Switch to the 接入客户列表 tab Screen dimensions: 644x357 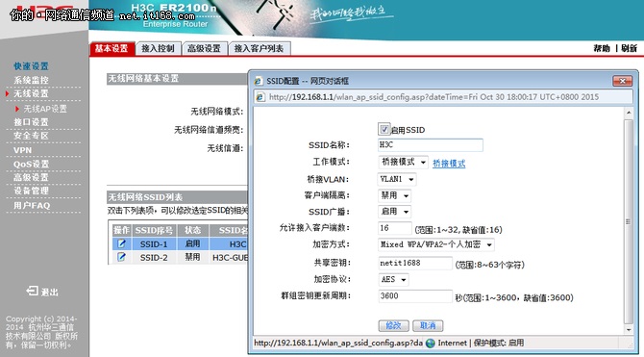[260, 48]
